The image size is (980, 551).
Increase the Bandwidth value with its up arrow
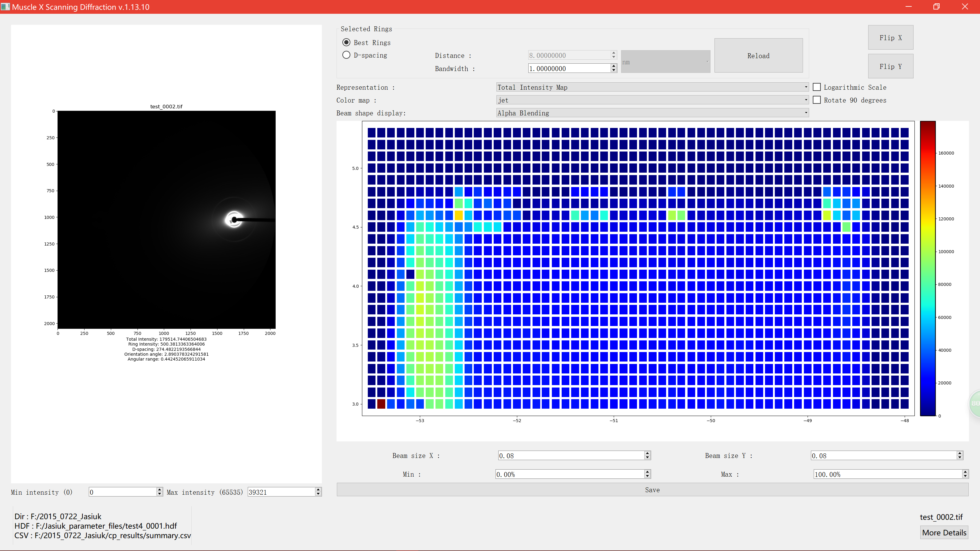click(x=613, y=66)
